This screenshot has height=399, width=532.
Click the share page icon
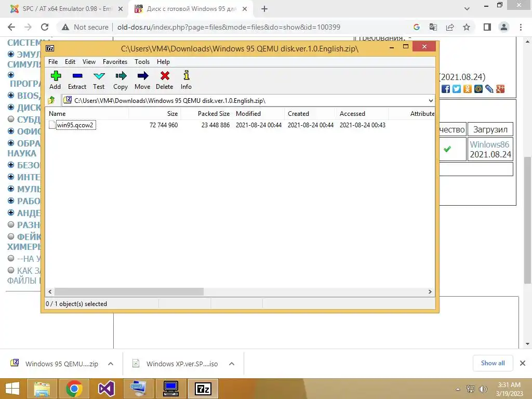pyautogui.click(x=450, y=27)
